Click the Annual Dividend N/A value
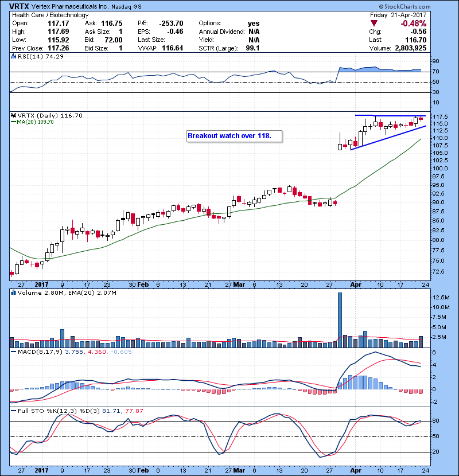Image resolution: width=459 pixels, height=476 pixels. (x=254, y=32)
